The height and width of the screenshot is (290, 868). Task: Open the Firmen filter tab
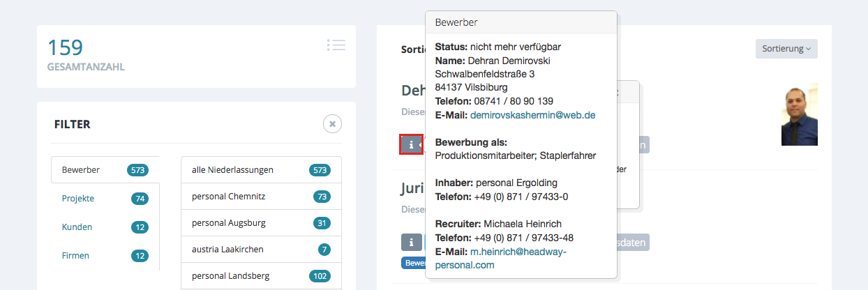(x=75, y=256)
